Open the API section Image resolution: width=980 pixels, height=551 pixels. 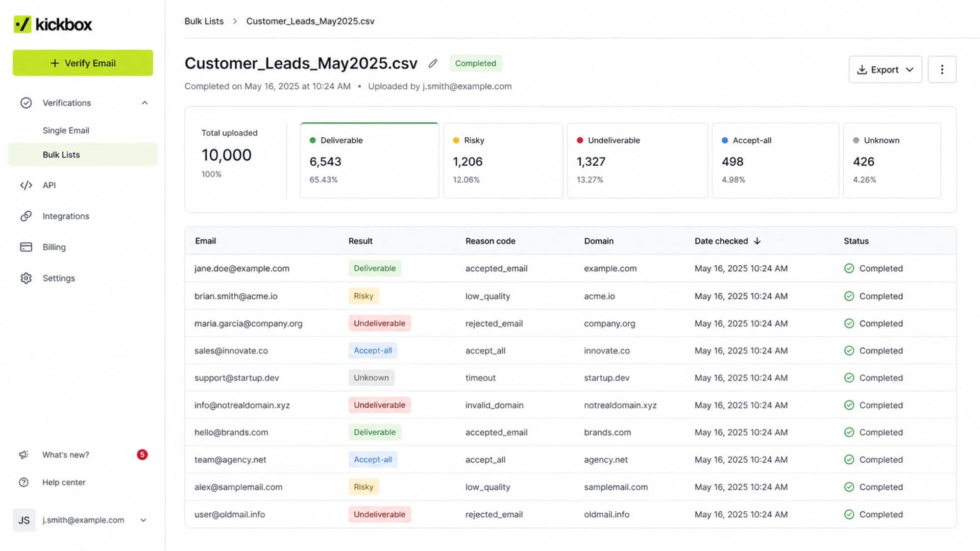[x=49, y=185]
